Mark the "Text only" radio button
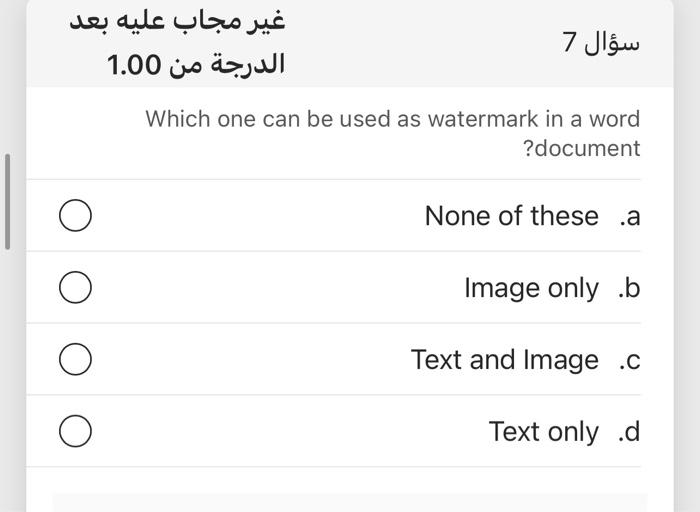This screenshot has height=512, width=700. [x=76, y=431]
